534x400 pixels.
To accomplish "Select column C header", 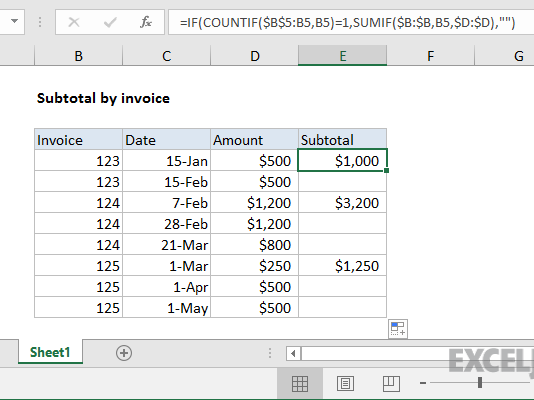I will click(167, 55).
